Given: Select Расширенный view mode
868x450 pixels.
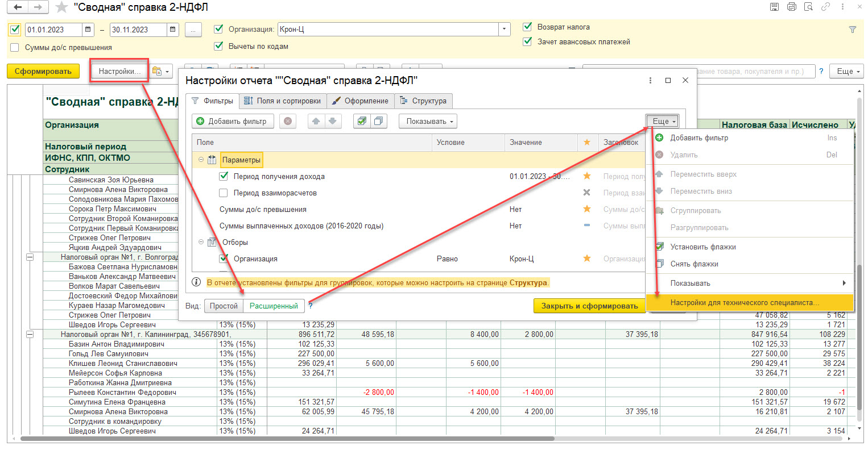Looking at the screenshot, I should coord(274,306).
